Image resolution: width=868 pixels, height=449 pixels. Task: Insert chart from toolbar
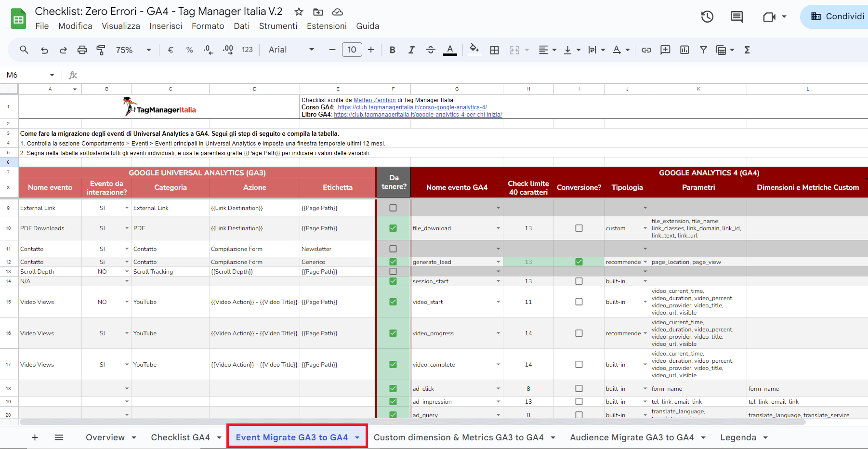pos(684,50)
